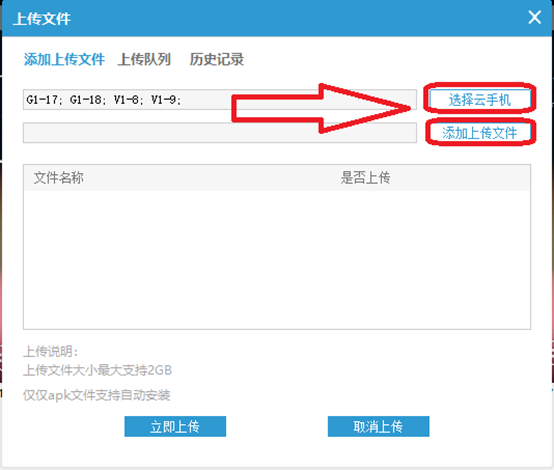
Task: Click the 是否上传 column header
Action: click(365, 177)
